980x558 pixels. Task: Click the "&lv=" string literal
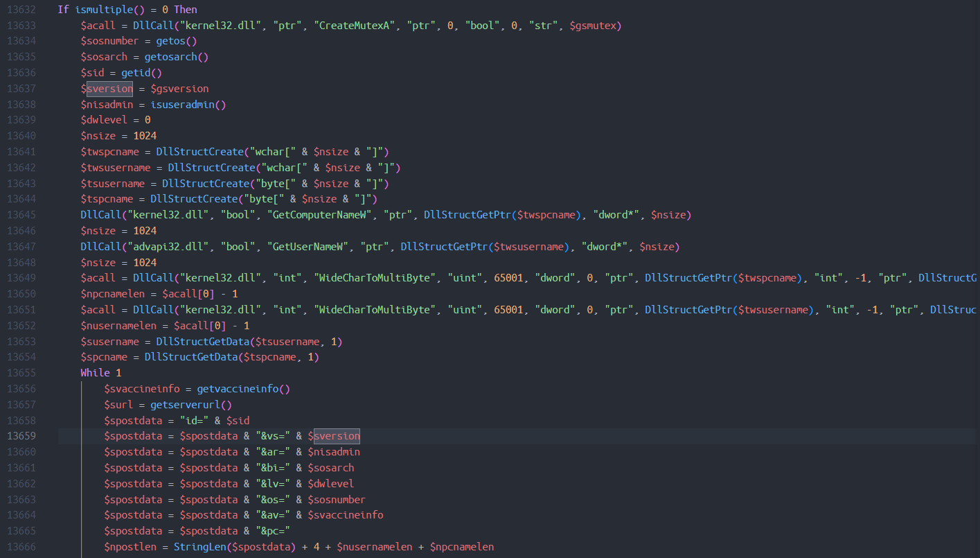click(273, 484)
